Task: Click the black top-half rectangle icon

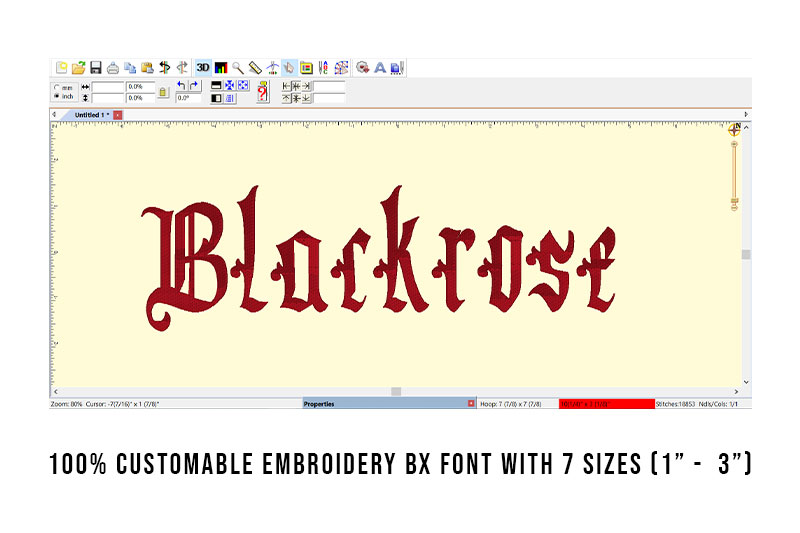Action: point(216,85)
